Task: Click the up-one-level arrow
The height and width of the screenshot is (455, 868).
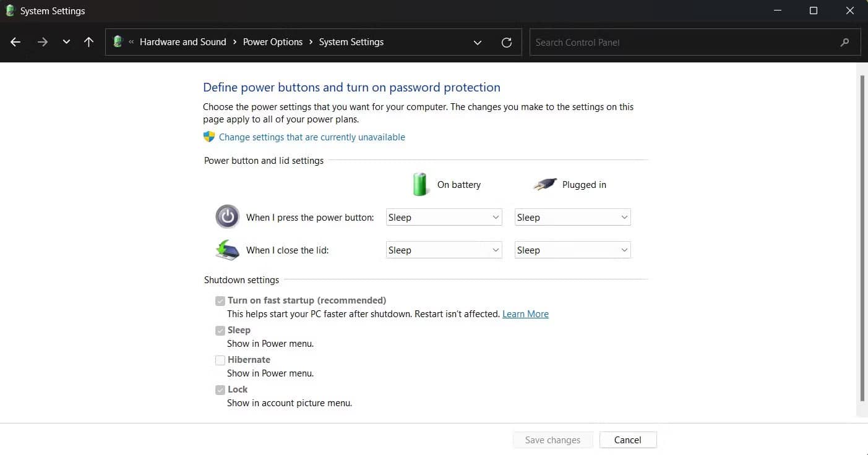Action: [88, 41]
